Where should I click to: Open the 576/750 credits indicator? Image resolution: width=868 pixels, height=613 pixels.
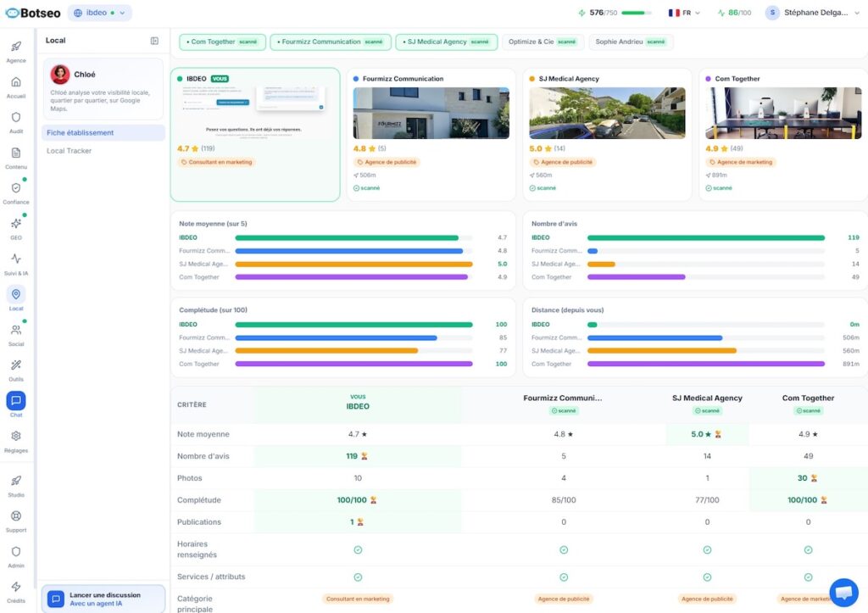click(615, 13)
